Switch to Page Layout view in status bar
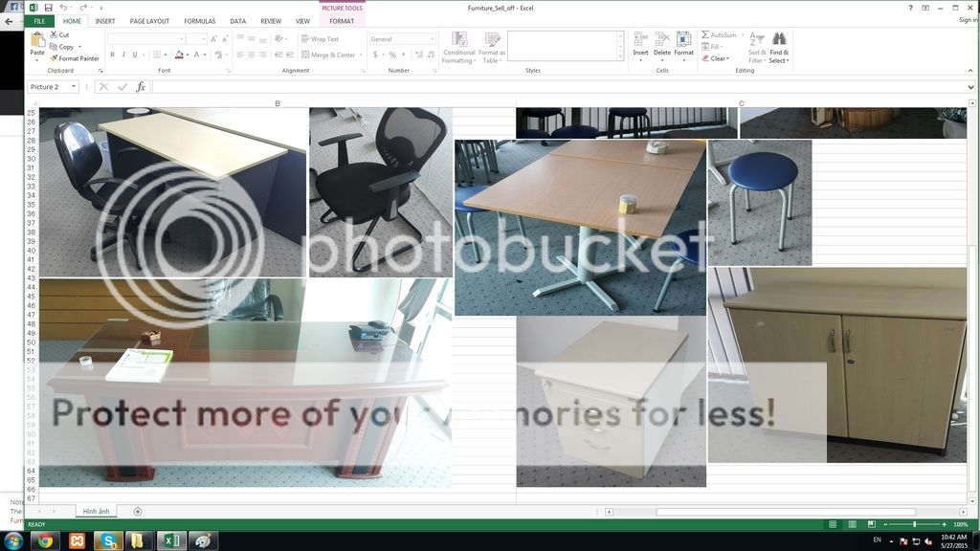This screenshot has height=551, width=980. [852, 525]
